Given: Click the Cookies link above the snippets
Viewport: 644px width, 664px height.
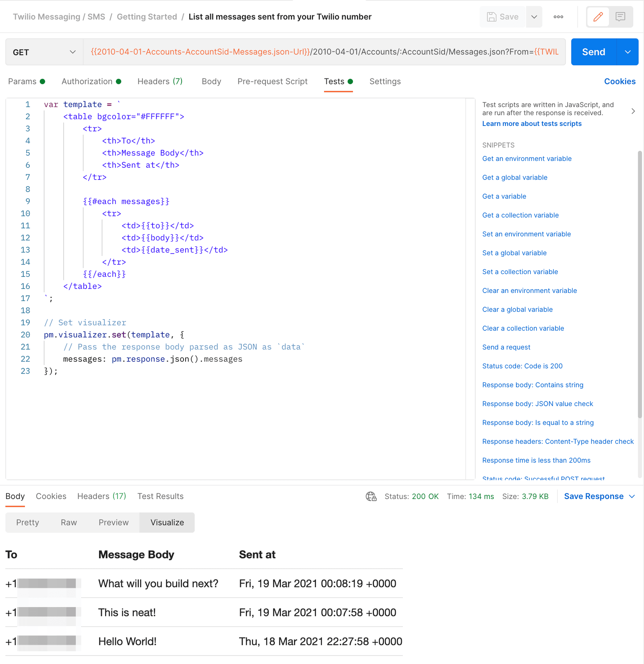Looking at the screenshot, I should pyautogui.click(x=620, y=81).
